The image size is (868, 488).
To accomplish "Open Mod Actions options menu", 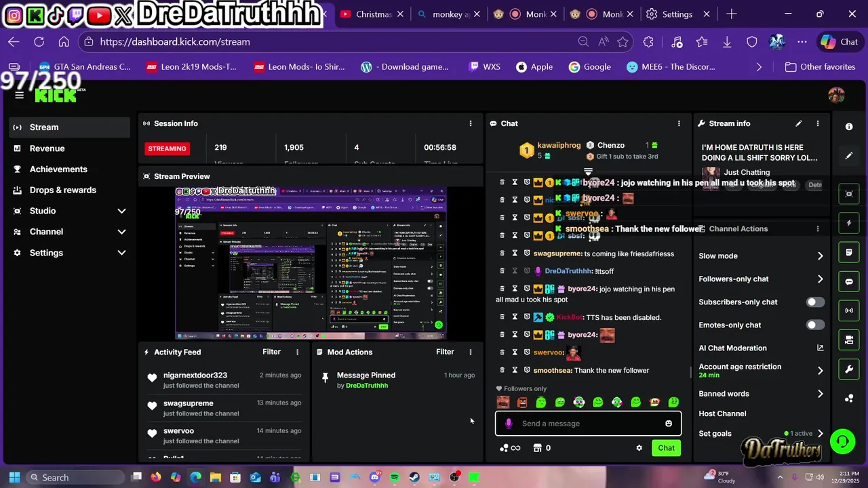I will [x=470, y=352].
